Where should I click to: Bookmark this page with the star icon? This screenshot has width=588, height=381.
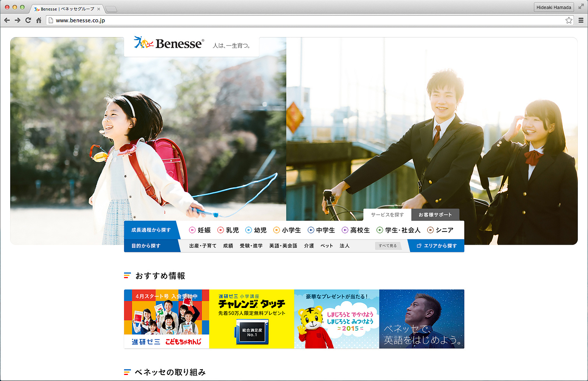(x=569, y=20)
